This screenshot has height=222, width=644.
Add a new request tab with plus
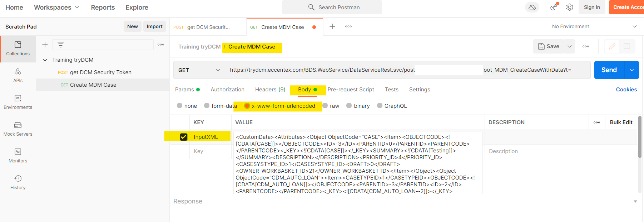tap(332, 26)
